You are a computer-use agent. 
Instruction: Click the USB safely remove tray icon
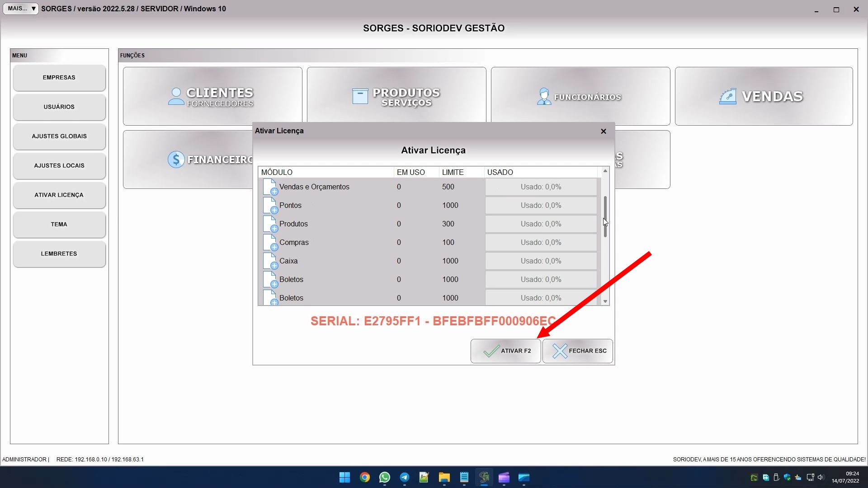point(777,477)
